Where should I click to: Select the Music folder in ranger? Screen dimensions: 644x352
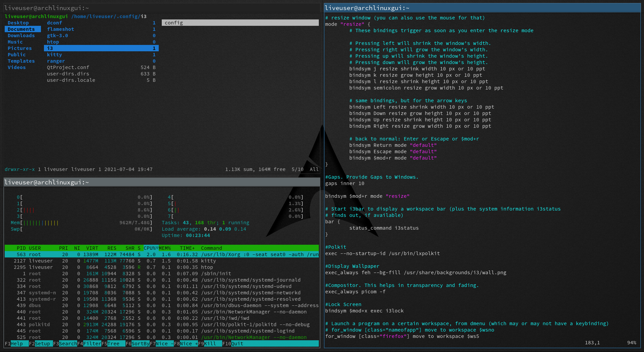click(15, 42)
